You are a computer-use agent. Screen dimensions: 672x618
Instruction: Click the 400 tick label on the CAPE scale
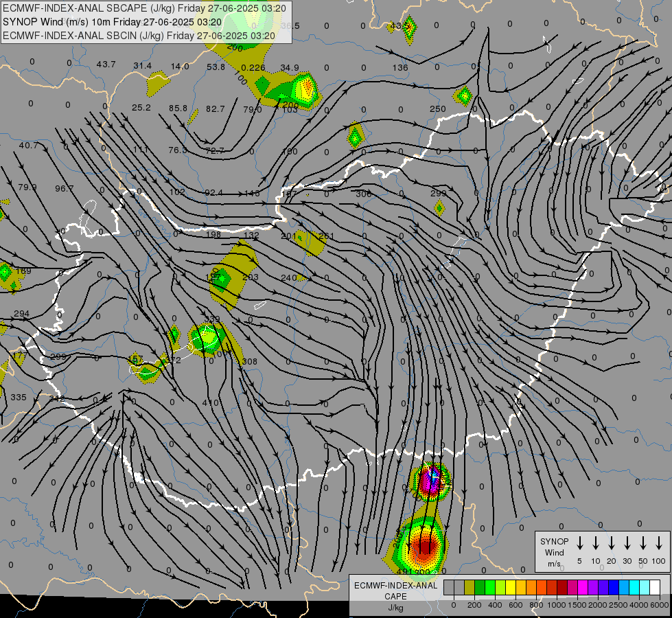coord(495,605)
